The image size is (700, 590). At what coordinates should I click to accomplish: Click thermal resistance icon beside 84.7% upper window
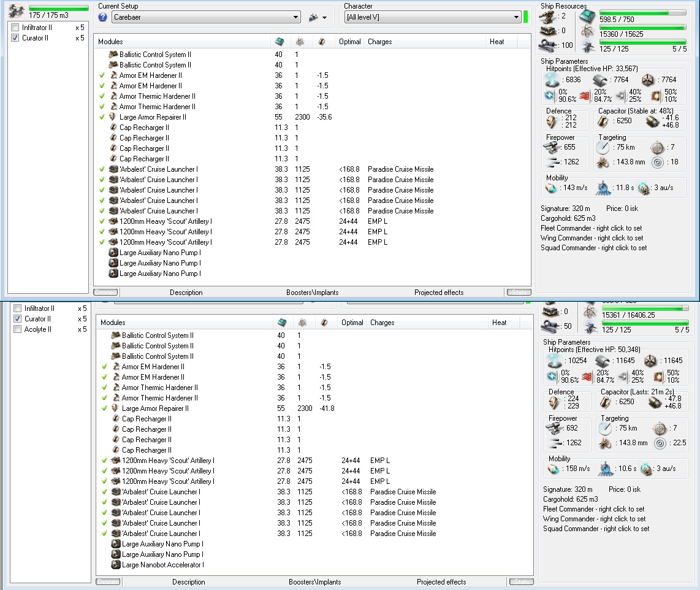[x=585, y=96]
